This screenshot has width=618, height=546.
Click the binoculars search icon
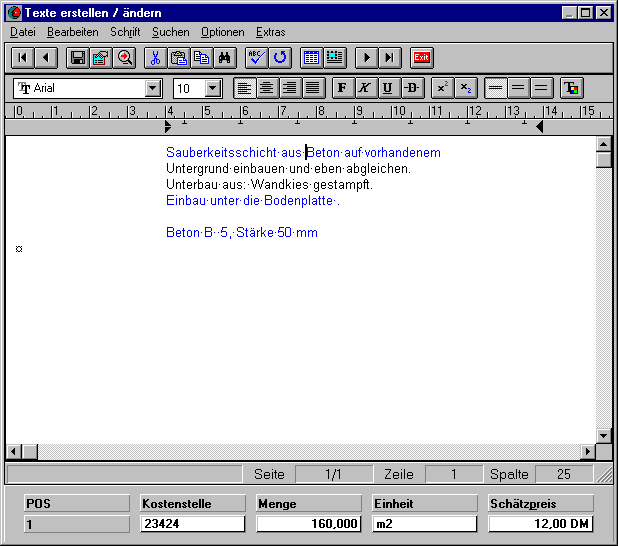224,58
